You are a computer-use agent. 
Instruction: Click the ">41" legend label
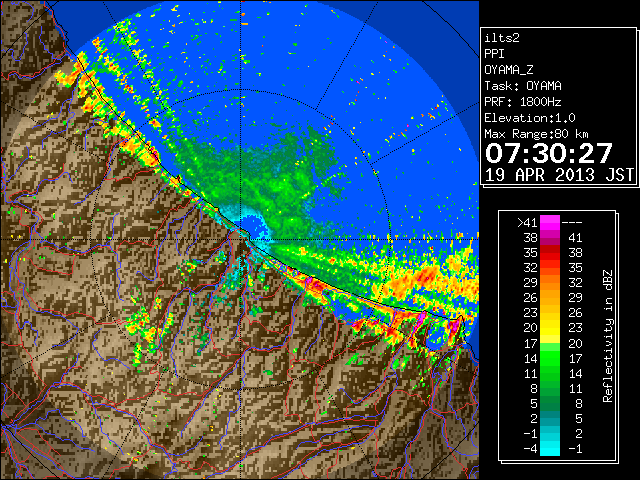click(x=527, y=223)
